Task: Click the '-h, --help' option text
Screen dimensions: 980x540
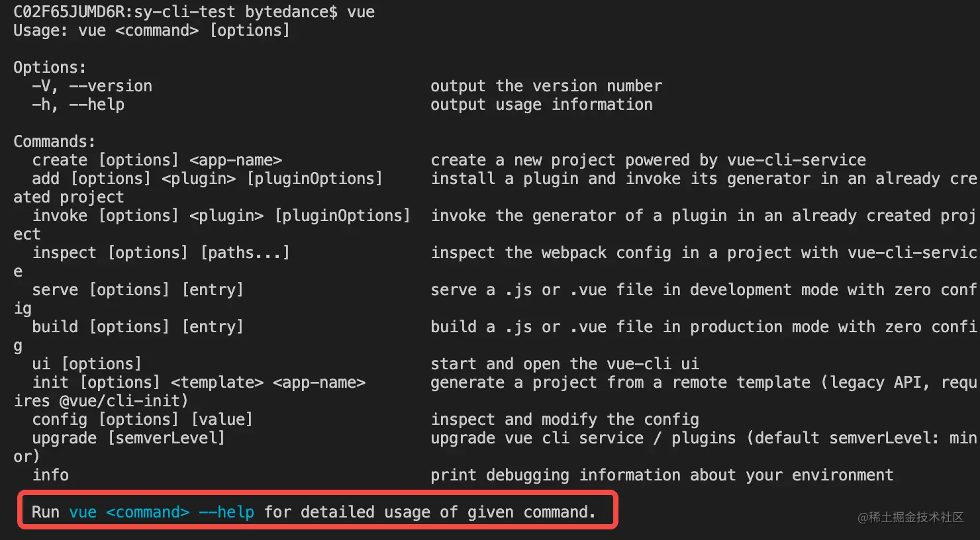Action: click(x=78, y=105)
